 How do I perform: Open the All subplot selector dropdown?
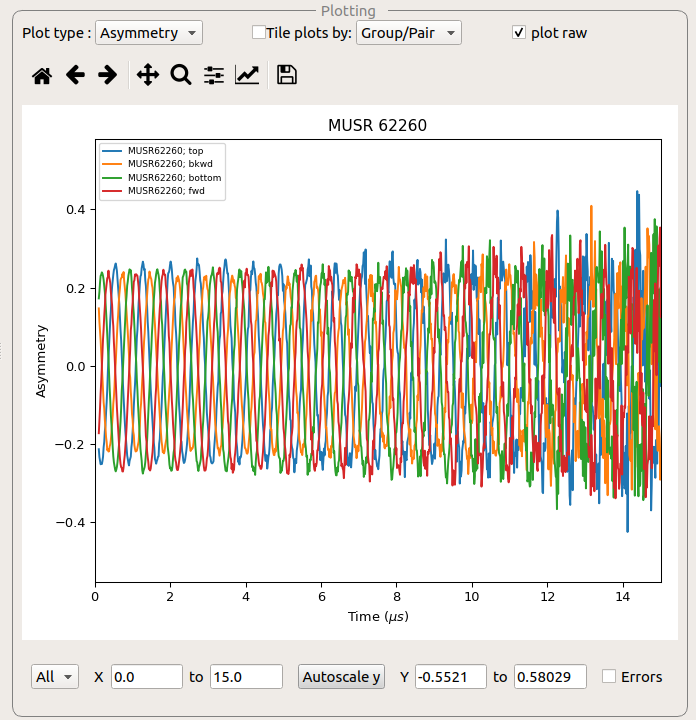[55, 677]
